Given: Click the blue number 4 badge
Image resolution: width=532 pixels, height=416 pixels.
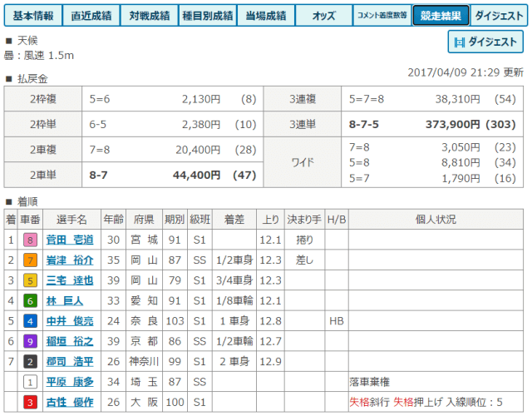Looking at the screenshot, I should pyautogui.click(x=30, y=320).
